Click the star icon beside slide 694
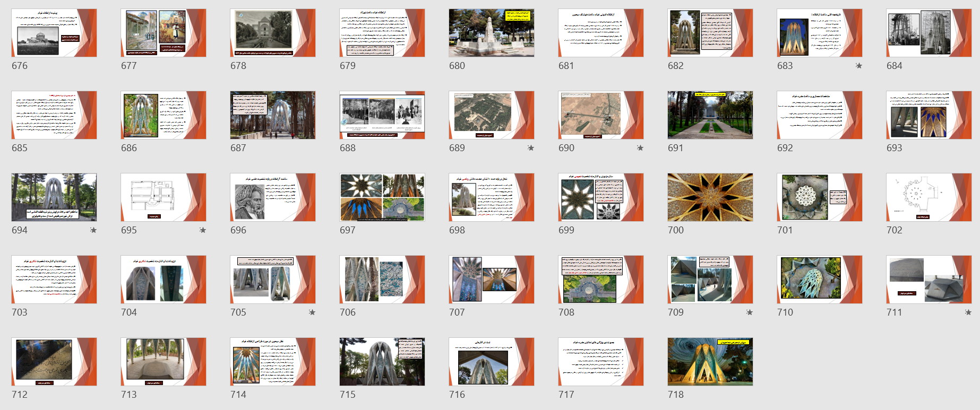 (x=93, y=230)
